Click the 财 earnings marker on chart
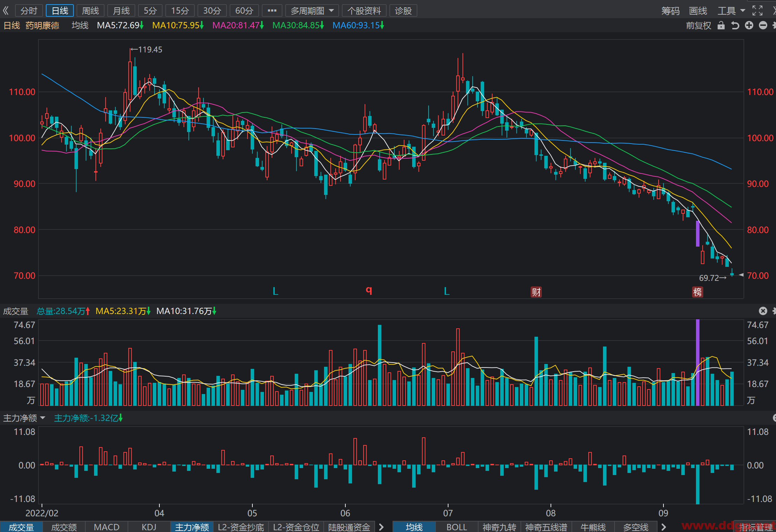This screenshot has height=532, width=776. 536,292
